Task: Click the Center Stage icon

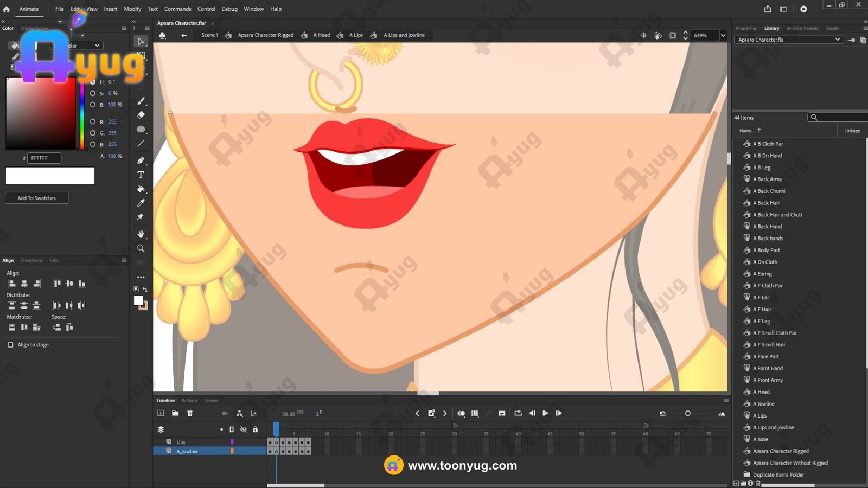Action: point(643,35)
